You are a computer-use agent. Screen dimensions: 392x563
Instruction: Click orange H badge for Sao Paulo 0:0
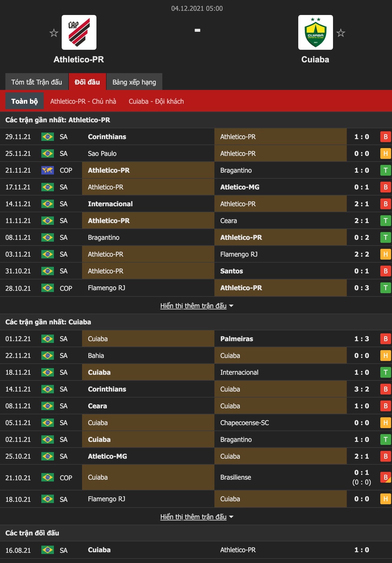pos(385,153)
